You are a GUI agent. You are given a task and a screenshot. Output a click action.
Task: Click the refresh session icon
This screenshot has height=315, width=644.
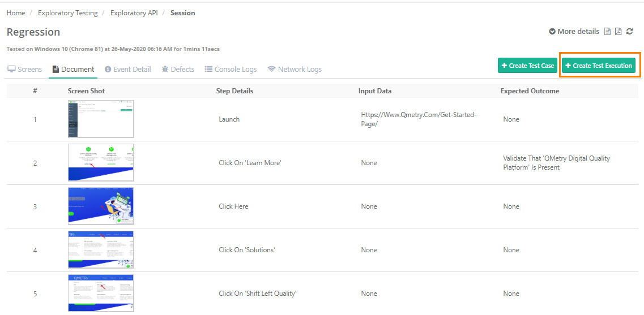click(629, 32)
